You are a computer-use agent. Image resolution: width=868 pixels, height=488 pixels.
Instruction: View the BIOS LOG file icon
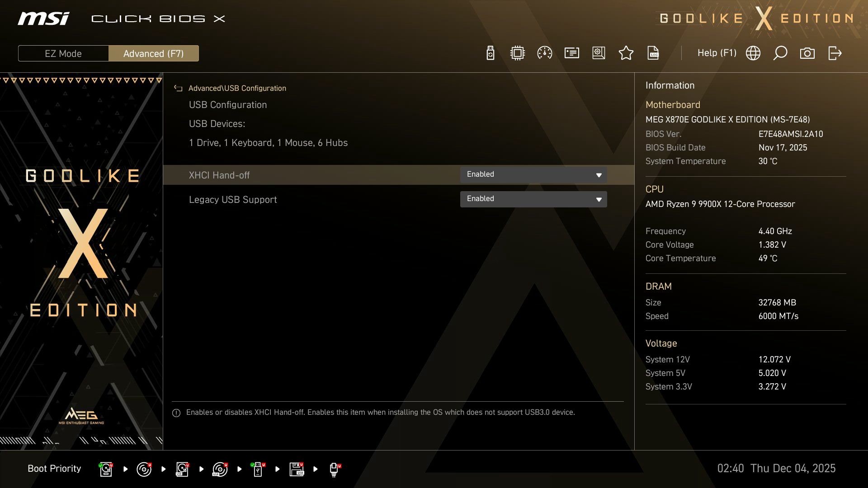[653, 53]
